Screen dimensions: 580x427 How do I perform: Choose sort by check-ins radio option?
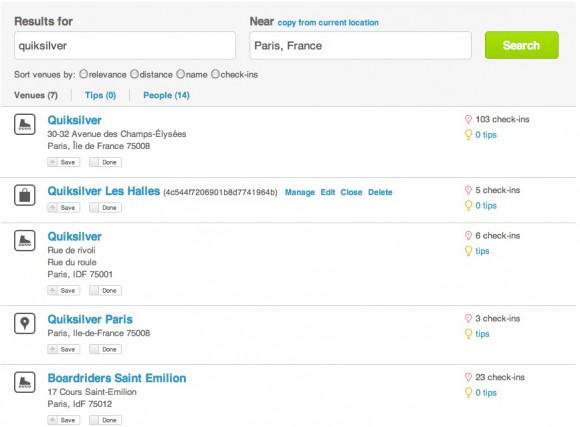pos(215,74)
